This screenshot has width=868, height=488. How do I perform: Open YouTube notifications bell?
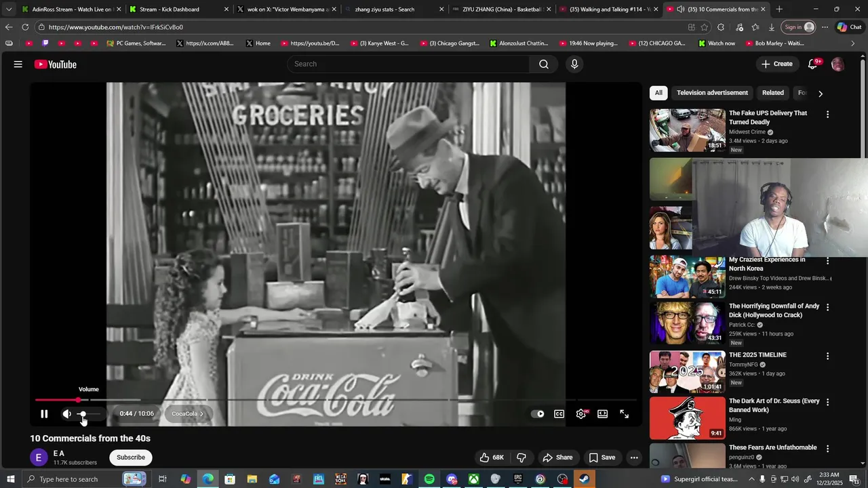pyautogui.click(x=812, y=64)
